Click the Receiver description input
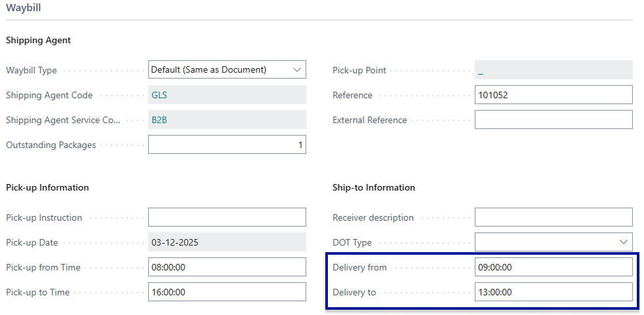 (553, 217)
